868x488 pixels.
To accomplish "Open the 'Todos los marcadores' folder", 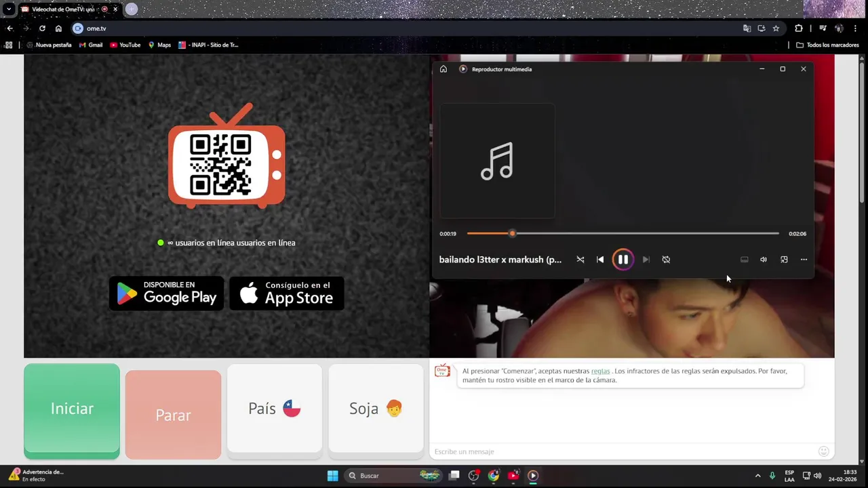I will (x=827, y=45).
